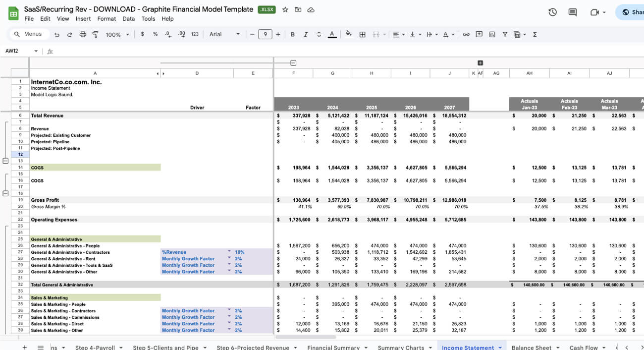This screenshot has height=350, width=644.
Task: Open the Format menu
Action: [x=107, y=19]
